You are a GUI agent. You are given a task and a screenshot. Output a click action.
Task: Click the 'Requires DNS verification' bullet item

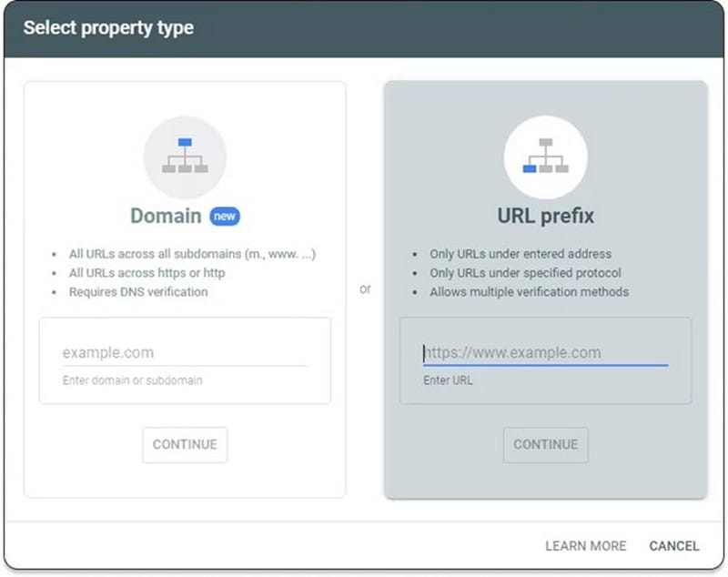pyautogui.click(x=139, y=291)
